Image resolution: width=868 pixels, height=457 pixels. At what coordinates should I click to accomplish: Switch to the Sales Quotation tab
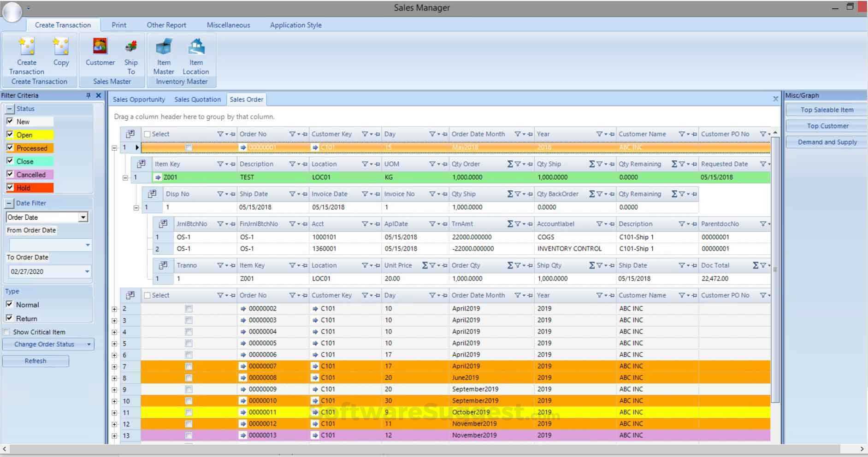click(197, 99)
